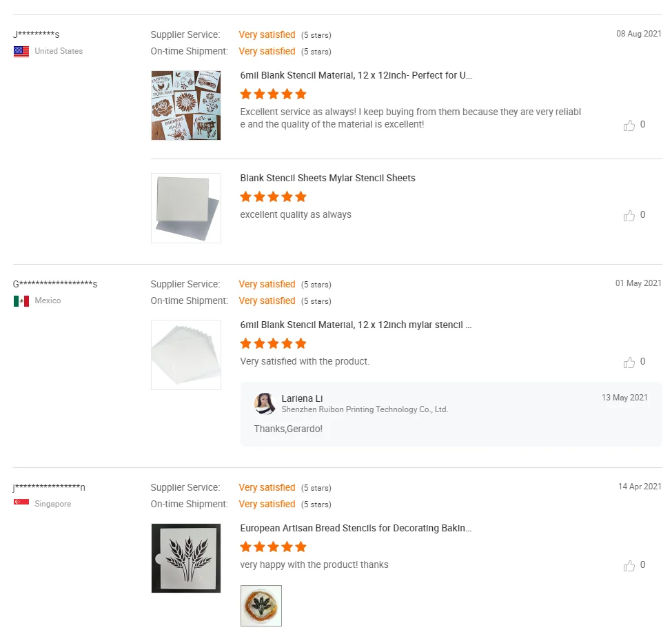This screenshot has width=672, height=632.
Task: Open "6mil Blank Stencil Material... mylar stencil" link
Action: pos(356,325)
